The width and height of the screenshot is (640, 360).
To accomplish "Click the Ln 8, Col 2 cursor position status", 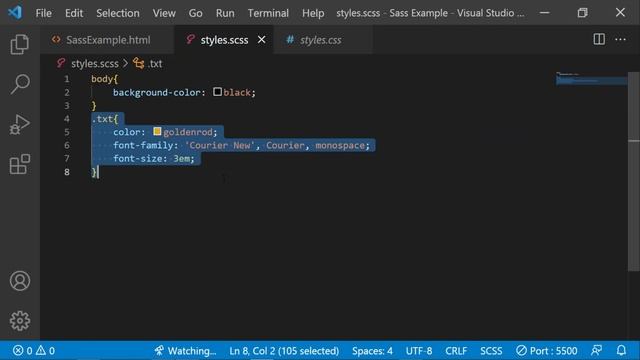I will [284, 351].
